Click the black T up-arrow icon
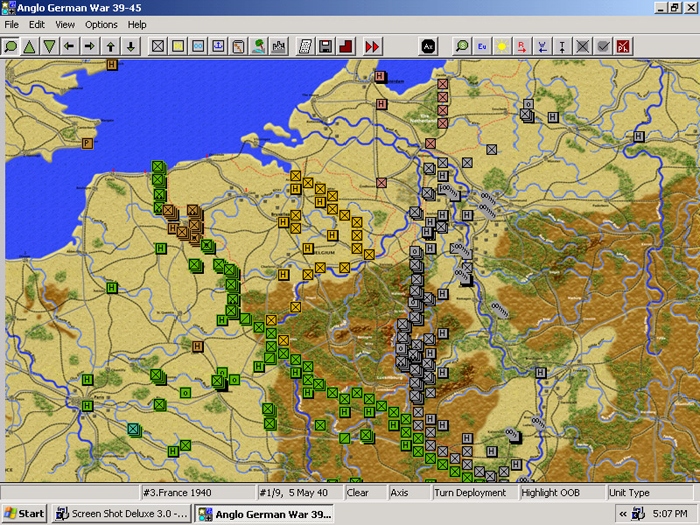Viewport: 700px width, 525px height. [x=562, y=46]
